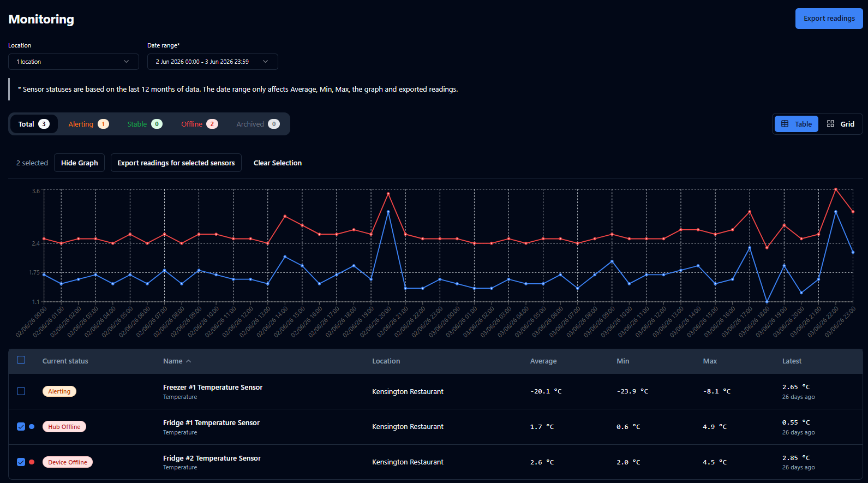Viewport: 868px width, 483px height.
Task: Hide the graph with Hide Graph button
Action: pos(80,163)
